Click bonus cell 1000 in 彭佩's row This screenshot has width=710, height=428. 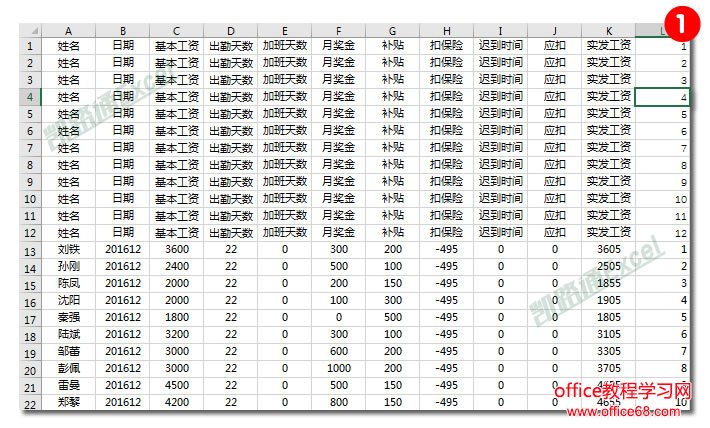click(339, 368)
